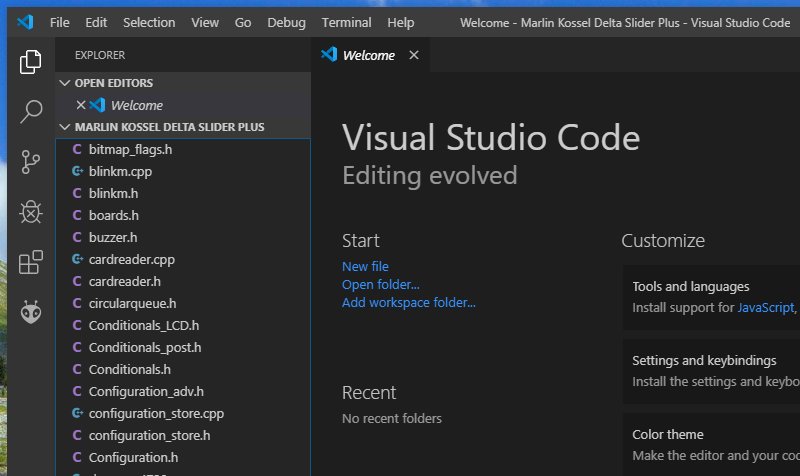Open the Debug view bug icon
The height and width of the screenshot is (476, 800).
click(31, 212)
